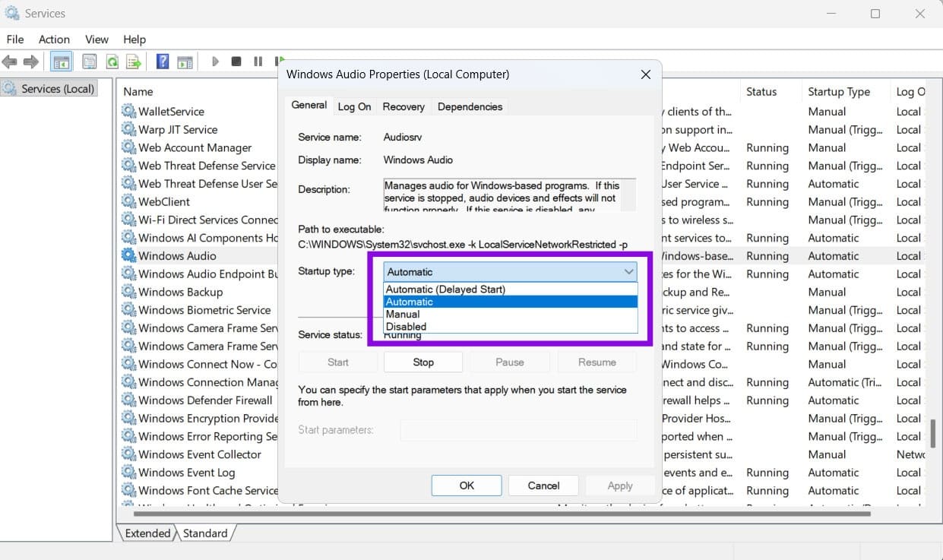This screenshot has width=943, height=560.
Task: Open the Help menu
Action: pyautogui.click(x=134, y=40)
